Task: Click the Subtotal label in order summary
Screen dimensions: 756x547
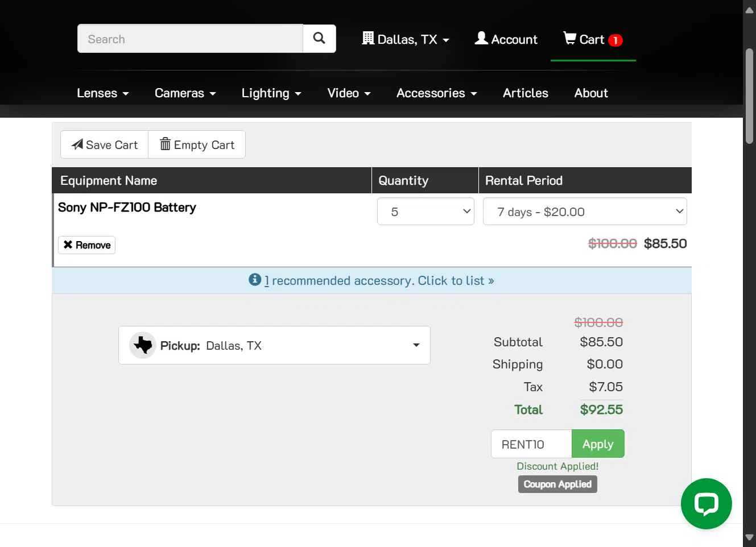Action: (518, 342)
